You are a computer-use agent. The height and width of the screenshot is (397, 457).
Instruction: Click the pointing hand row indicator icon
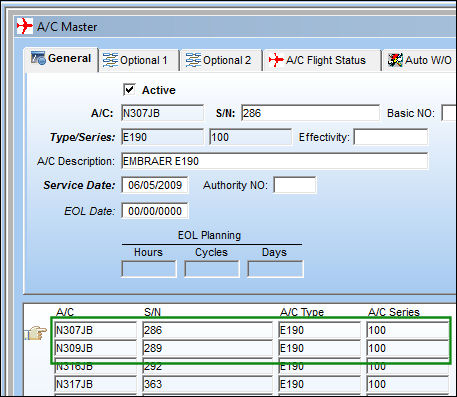(x=36, y=332)
